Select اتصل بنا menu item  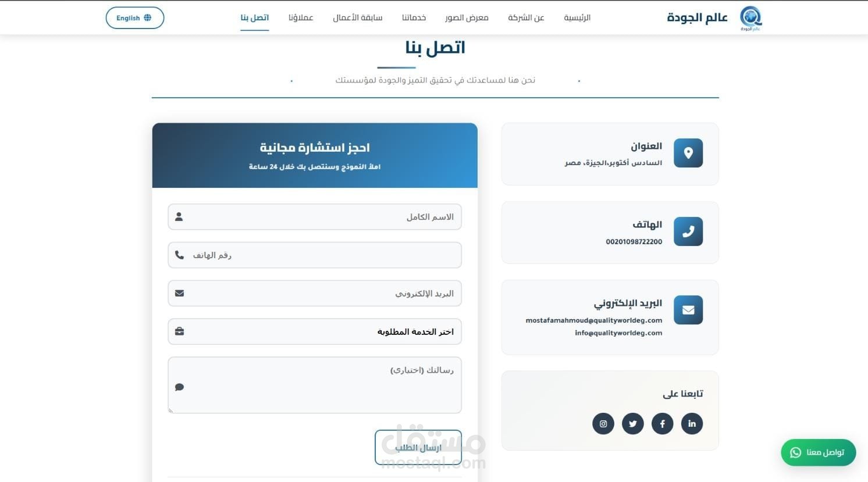255,18
